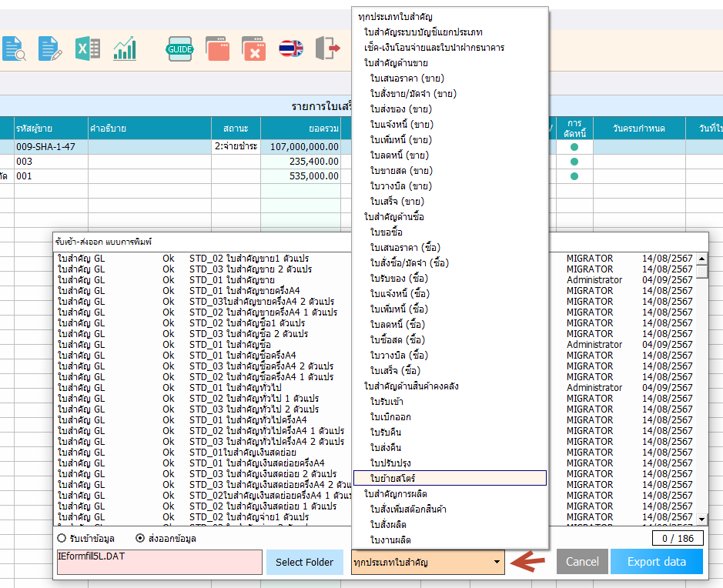
Task: Click the document preview magnifier icon
Action: click(13, 48)
